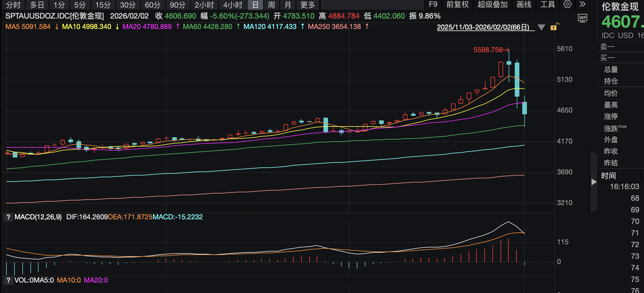Screen dimensions: 644x293
Task: Open the 更多 more periods dropdown
Action: point(308,5)
